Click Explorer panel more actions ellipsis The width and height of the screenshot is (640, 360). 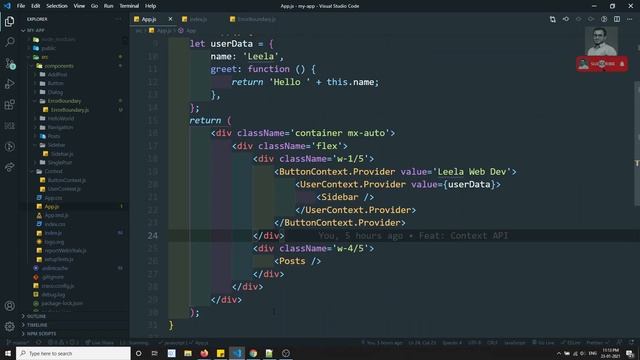[x=118, y=19]
